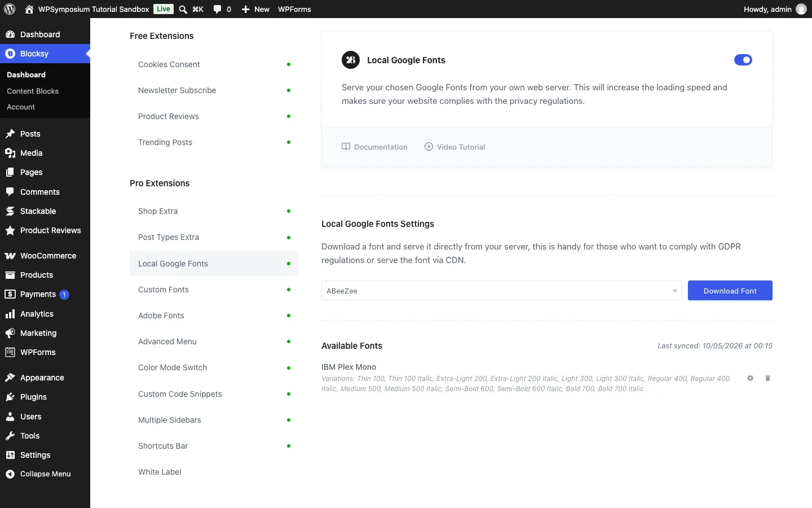Open the New content menu

(255, 9)
